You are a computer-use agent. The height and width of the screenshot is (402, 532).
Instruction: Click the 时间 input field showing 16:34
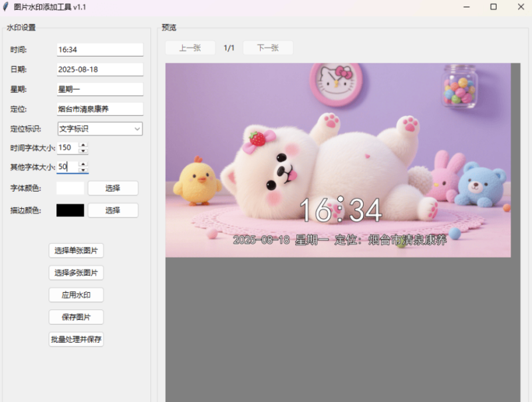(100, 49)
